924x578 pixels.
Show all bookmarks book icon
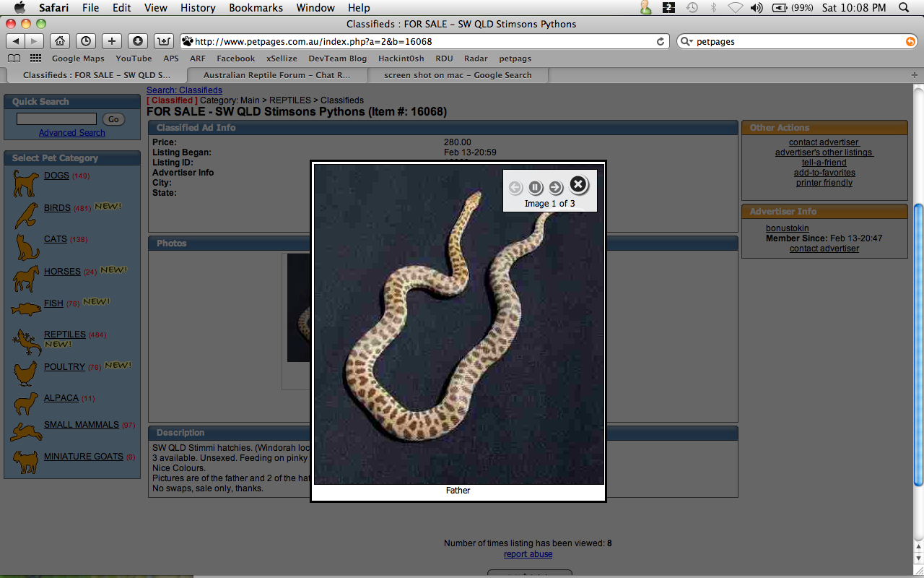pyautogui.click(x=14, y=59)
